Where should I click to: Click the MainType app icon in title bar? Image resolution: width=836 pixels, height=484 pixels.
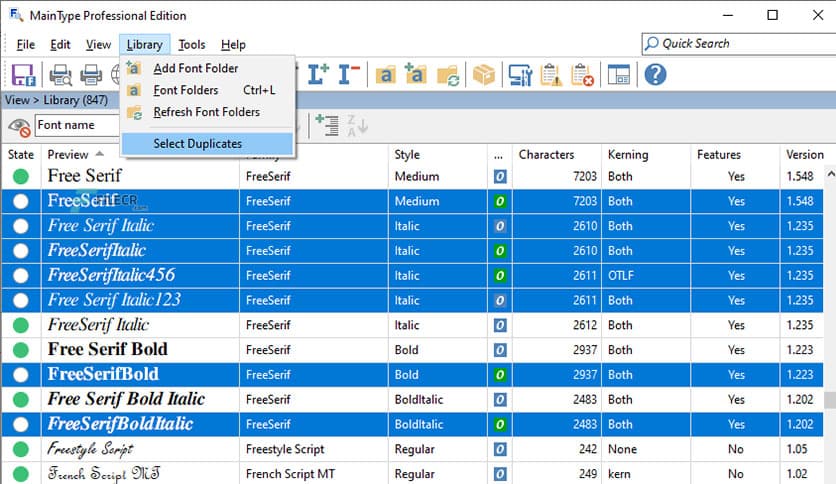16,15
